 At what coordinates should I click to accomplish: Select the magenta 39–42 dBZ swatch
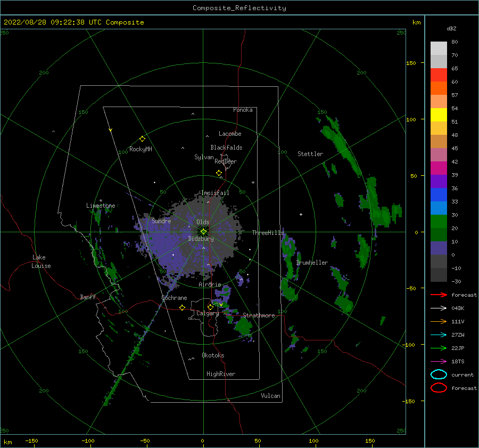439,168
